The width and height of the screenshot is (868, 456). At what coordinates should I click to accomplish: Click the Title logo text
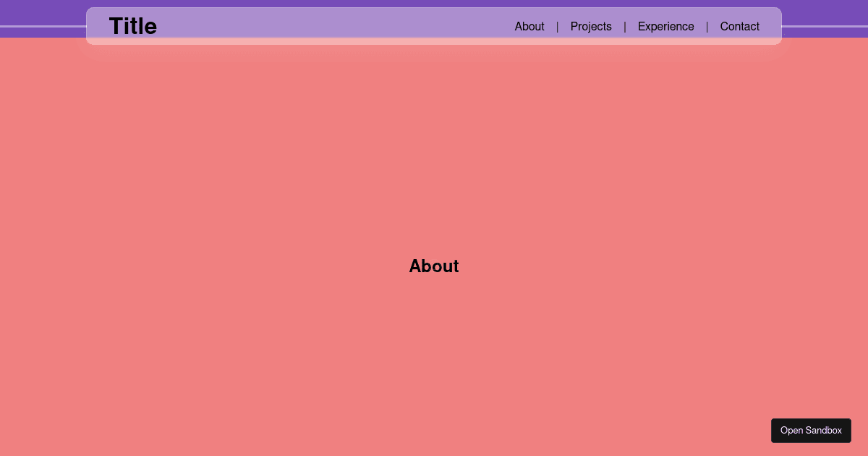(133, 26)
